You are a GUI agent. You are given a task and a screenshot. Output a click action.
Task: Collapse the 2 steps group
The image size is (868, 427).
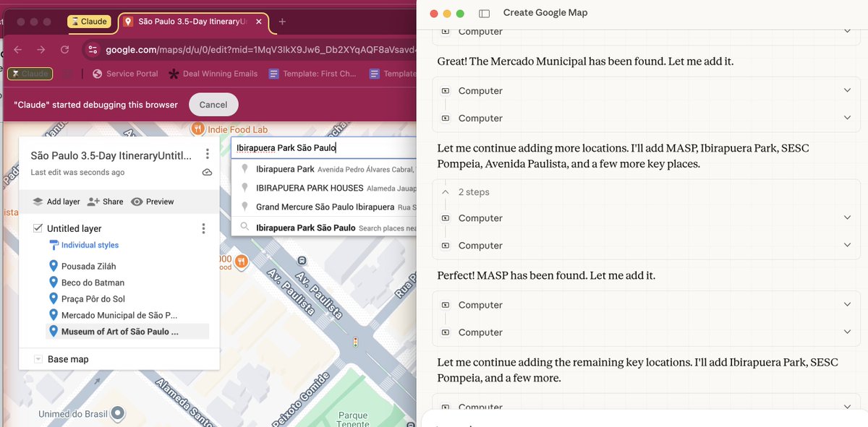tap(445, 192)
